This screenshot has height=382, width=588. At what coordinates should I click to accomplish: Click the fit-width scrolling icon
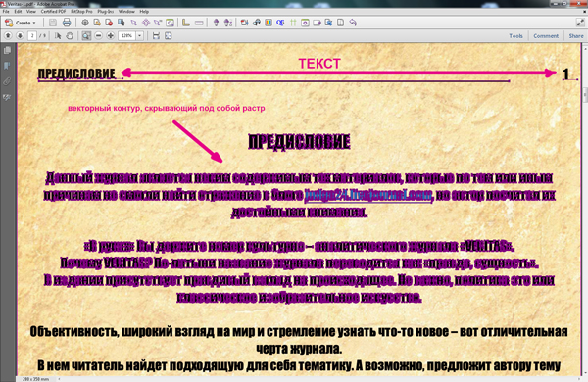click(156, 36)
